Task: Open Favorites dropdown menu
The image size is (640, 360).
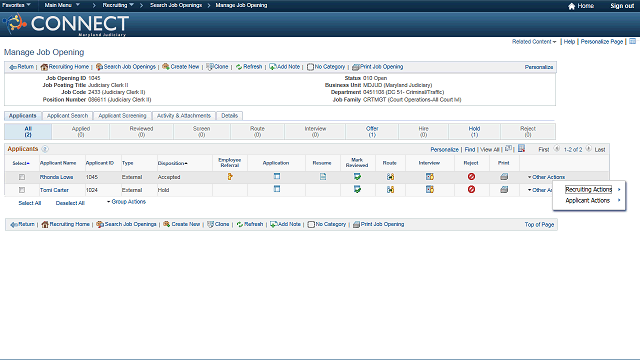Action: tap(16, 5)
